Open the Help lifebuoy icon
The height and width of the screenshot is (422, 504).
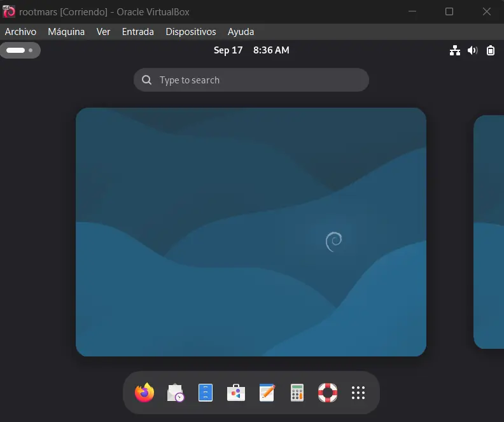coord(328,393)
